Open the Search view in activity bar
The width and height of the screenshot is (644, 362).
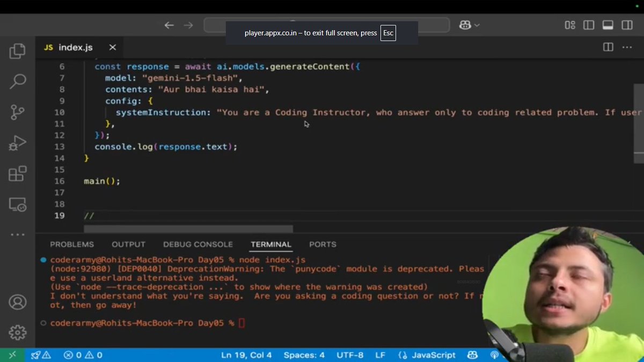click(x=17, y=82)
